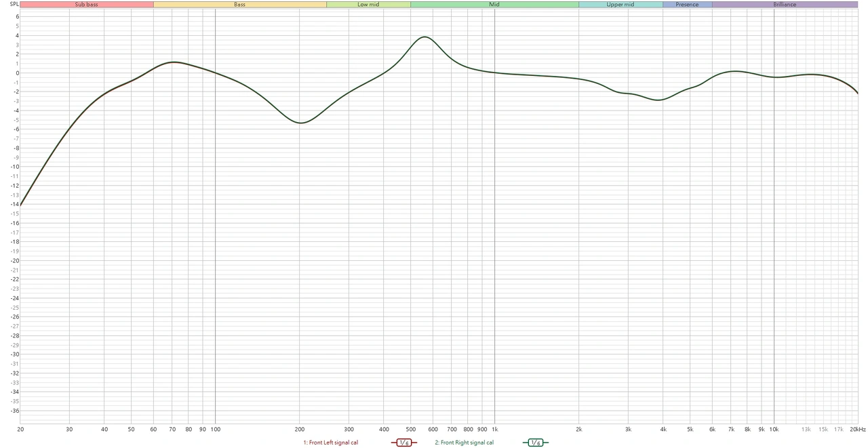
Task: Click the Sub bass frequency band
Action: pyautogui.click(x=86, y=4)
